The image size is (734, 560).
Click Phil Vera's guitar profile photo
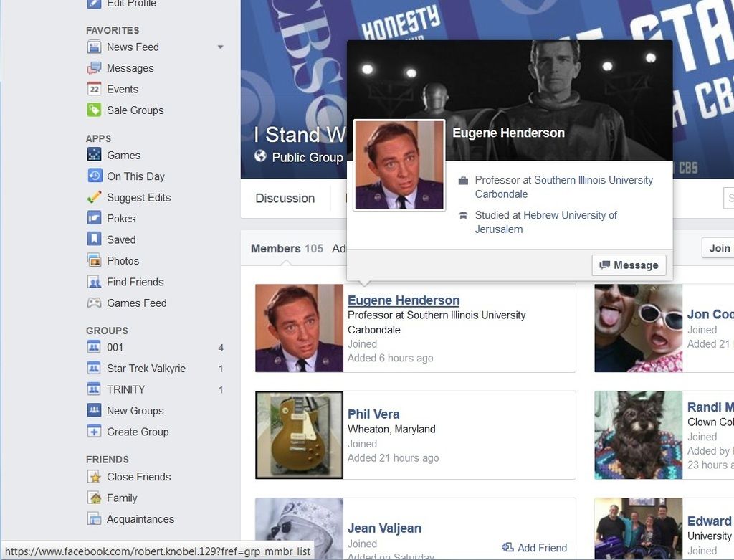299,435
